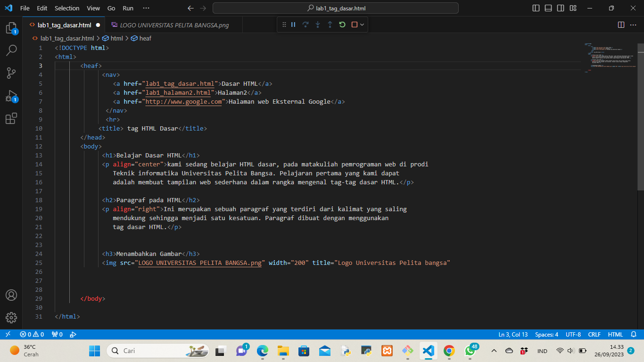This screenshot has height=362, width=644.
Task: Step over in the debug toolbar
Action: point(305,25)
